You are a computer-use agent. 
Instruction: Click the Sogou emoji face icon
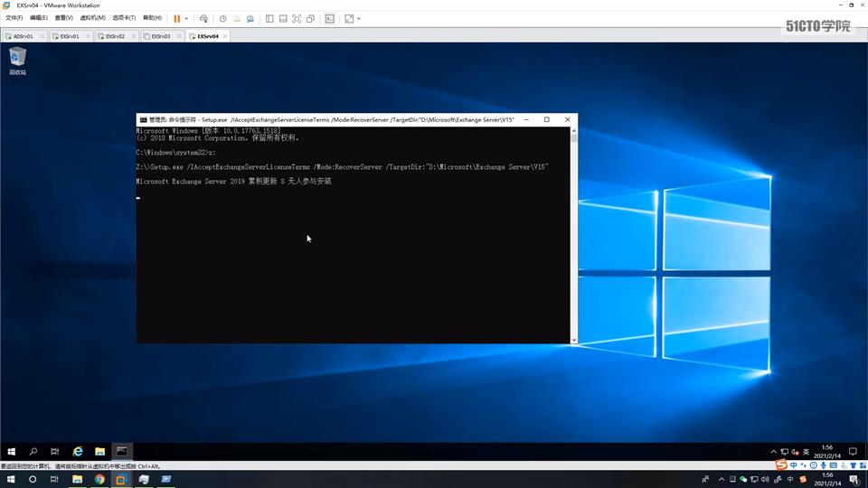[x=813, y=465]
